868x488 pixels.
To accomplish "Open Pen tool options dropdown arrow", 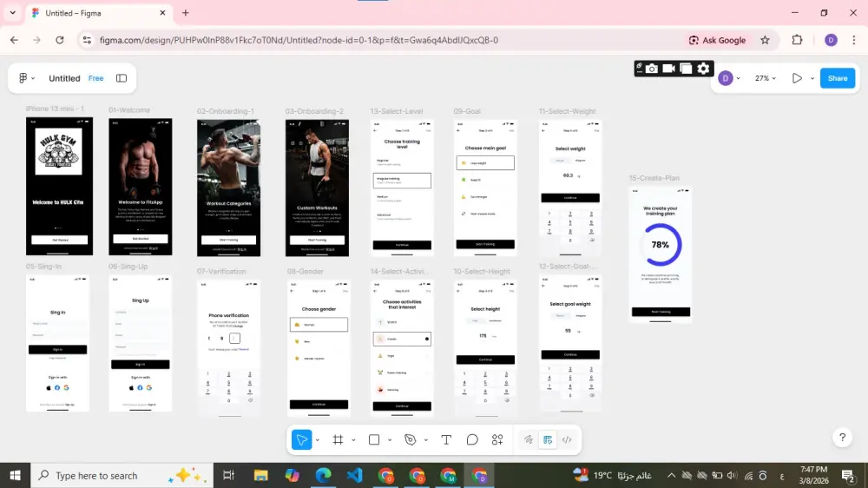I will pos(425,440).
